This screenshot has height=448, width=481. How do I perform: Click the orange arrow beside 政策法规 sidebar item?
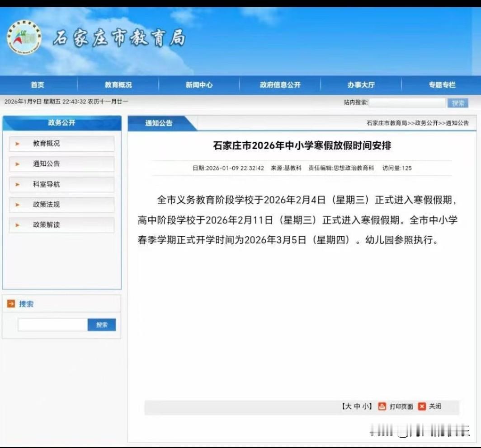point(17,205)
